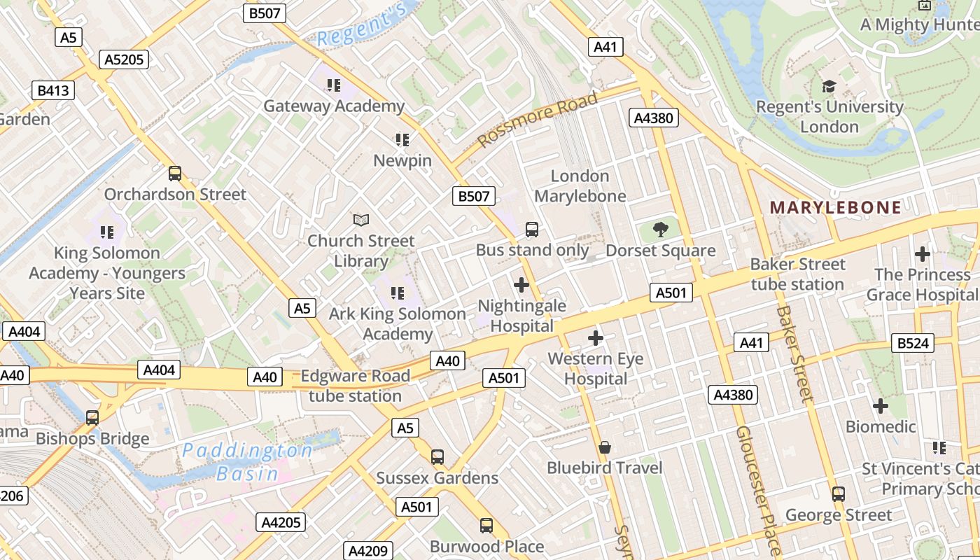Select the Paddington Basin water label

click(247, 462)
